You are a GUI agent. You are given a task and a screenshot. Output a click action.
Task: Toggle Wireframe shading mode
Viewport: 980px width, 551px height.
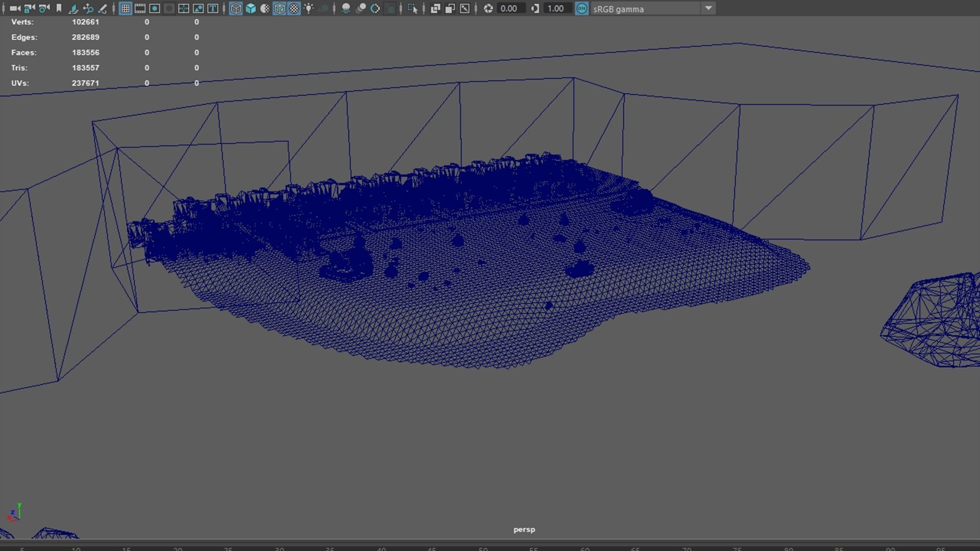(x=235, y=8)
